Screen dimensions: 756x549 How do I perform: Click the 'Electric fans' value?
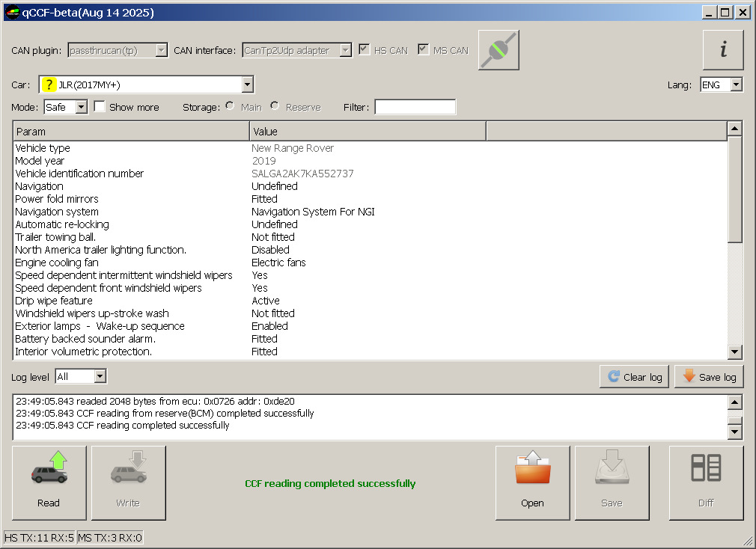[x=278, y=263]
